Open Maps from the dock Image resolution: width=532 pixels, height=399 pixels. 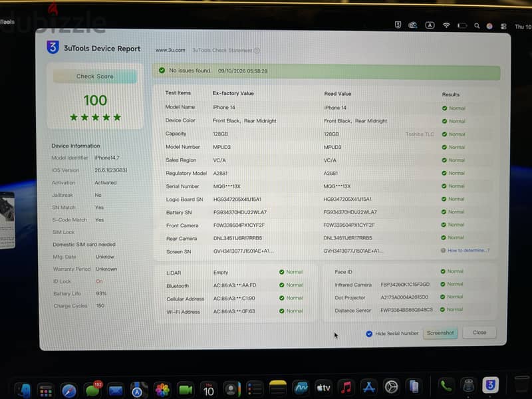point(139,390)
